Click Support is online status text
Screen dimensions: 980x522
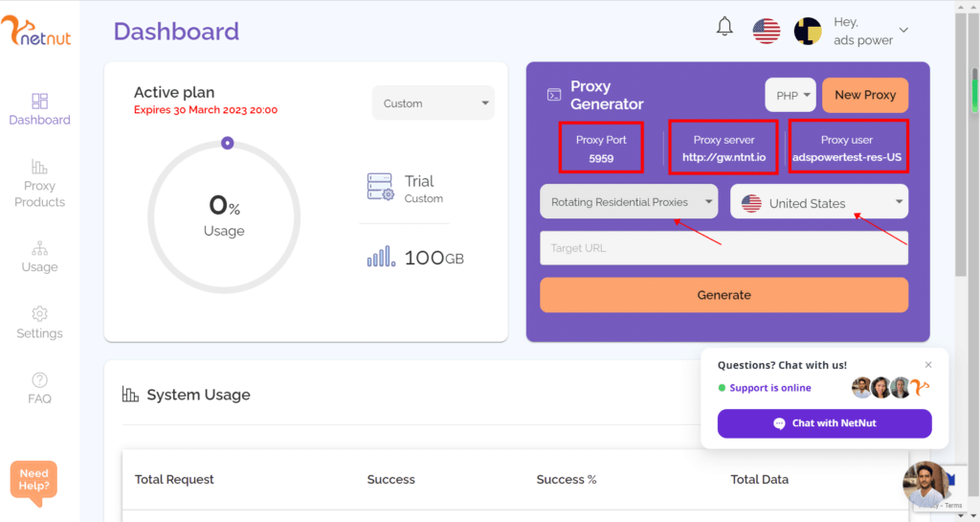click(x=770, y=388)
